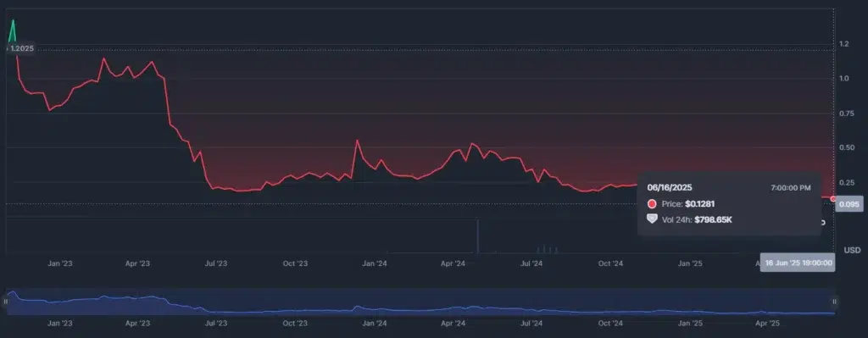This screenshot has height=338, width=868.
Task: Click the tall volume bar near Apr '24
Action: [478, 236]
